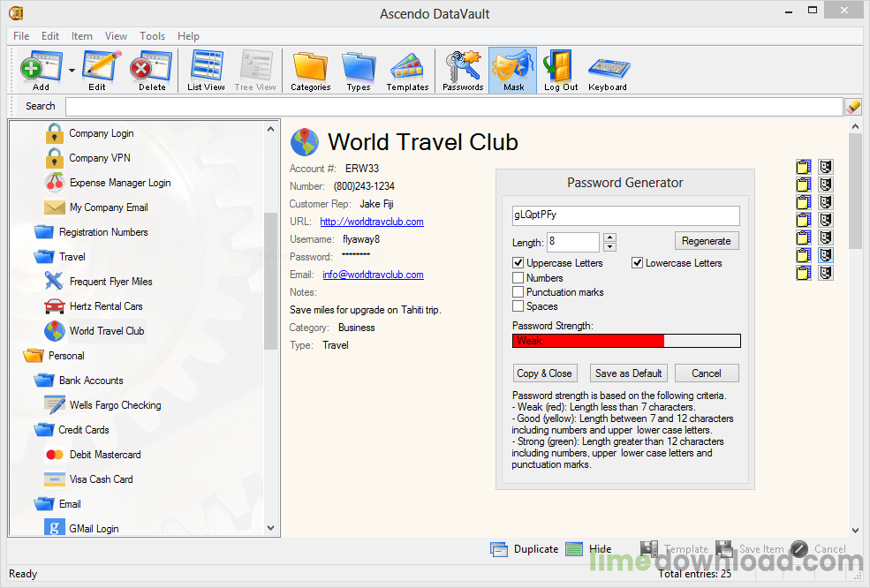Click the Add item toolbar icon
This screenshot has width=870, height=588.
coord(41,71)
